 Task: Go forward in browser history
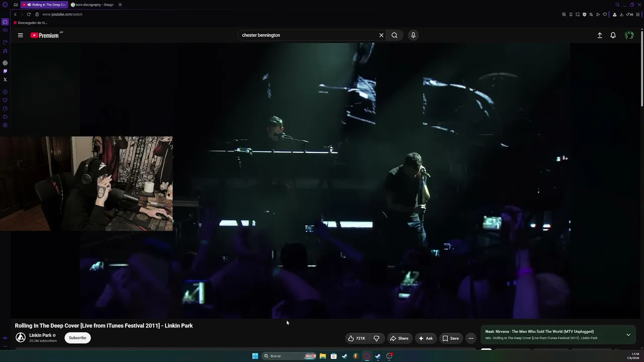pyautogui.click(x=22, y=14)
